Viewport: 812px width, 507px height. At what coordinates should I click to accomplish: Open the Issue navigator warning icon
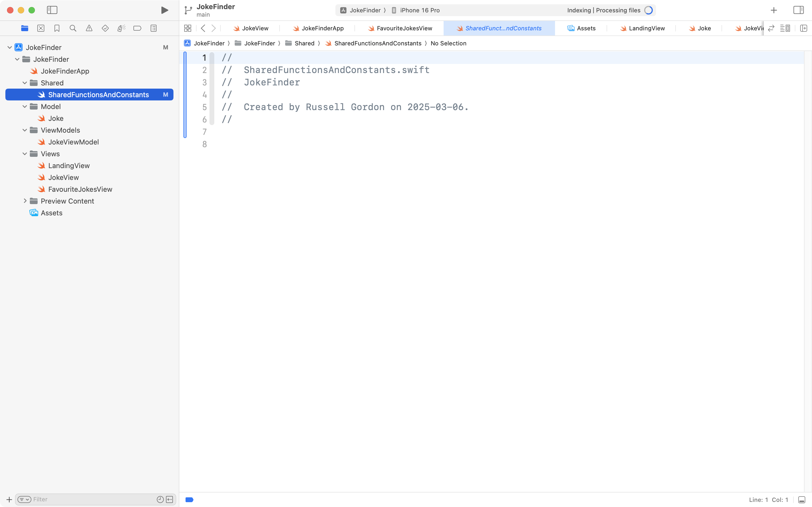89,28
